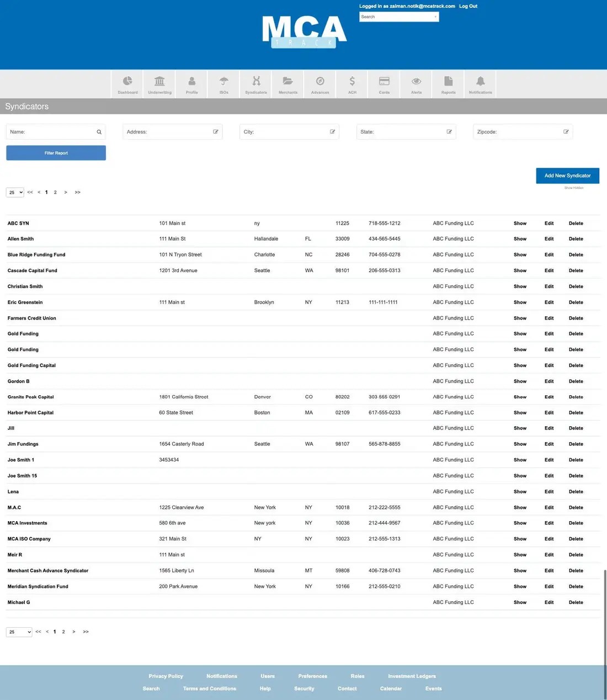Click Edit for Eric Greenstein
Image resolution: width=607 pixels, height=700 pixels.
point(549,303)
